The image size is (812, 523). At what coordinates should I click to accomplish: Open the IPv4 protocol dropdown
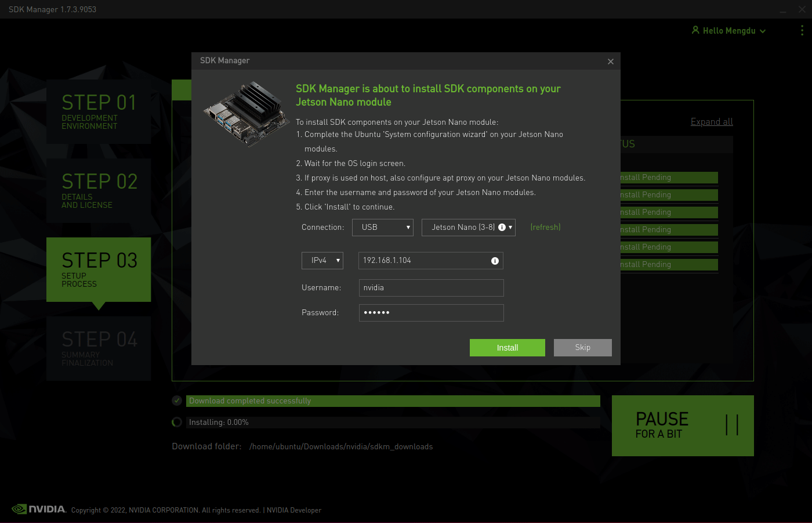click(322, 261)
